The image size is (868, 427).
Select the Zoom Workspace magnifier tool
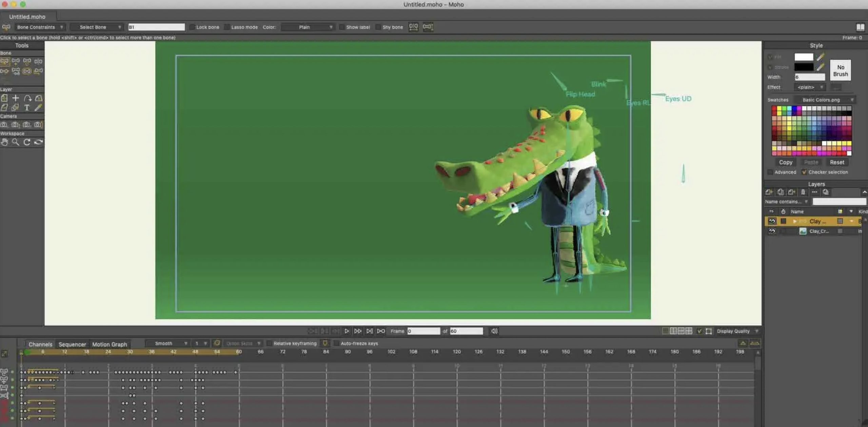(16, 142)
